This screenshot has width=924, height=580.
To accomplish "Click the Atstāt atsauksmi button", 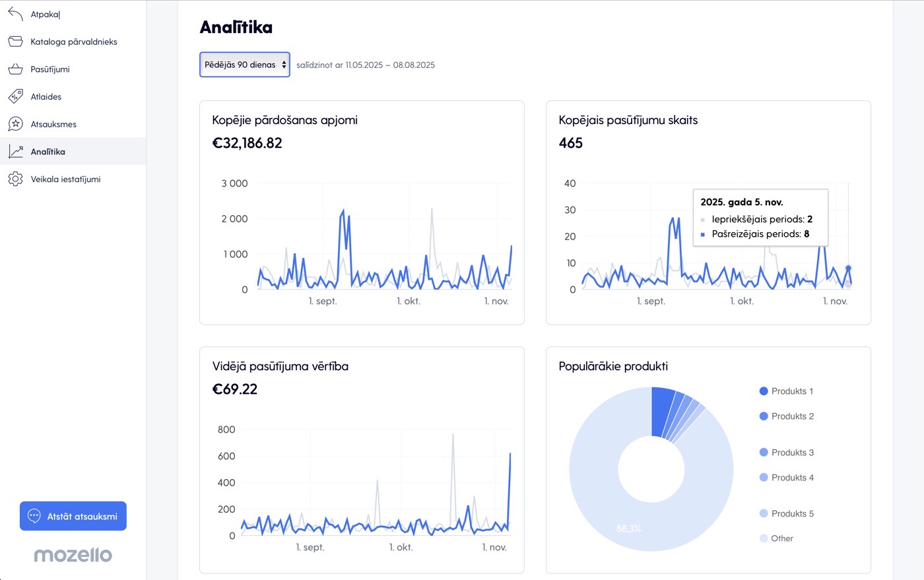I will point(73,516).
